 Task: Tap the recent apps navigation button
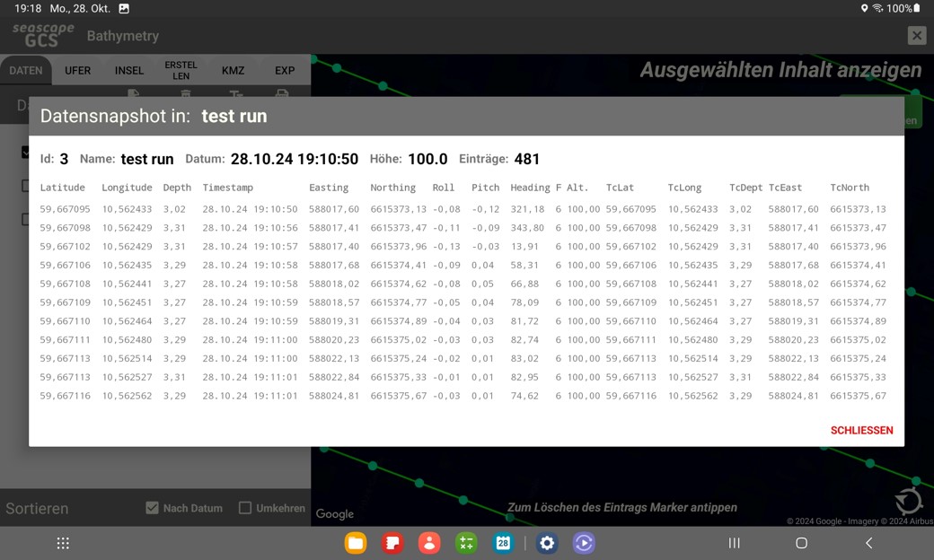click(735, 543)
